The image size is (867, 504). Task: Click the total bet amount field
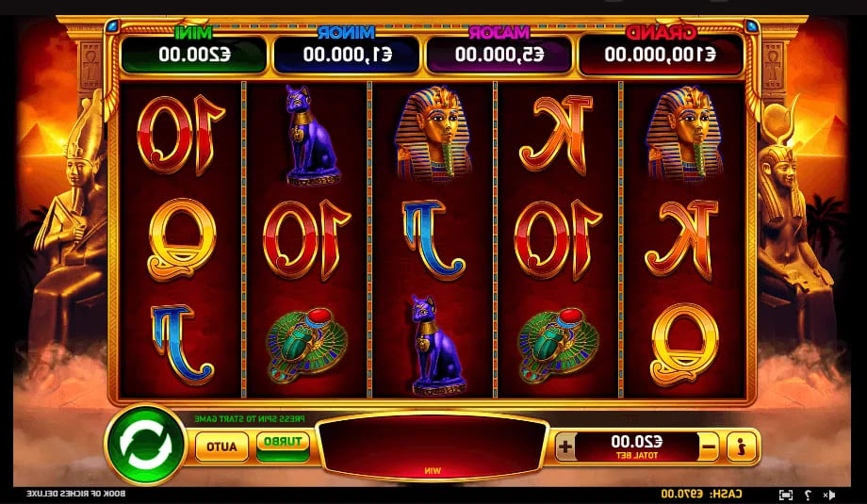click(637, 447)
